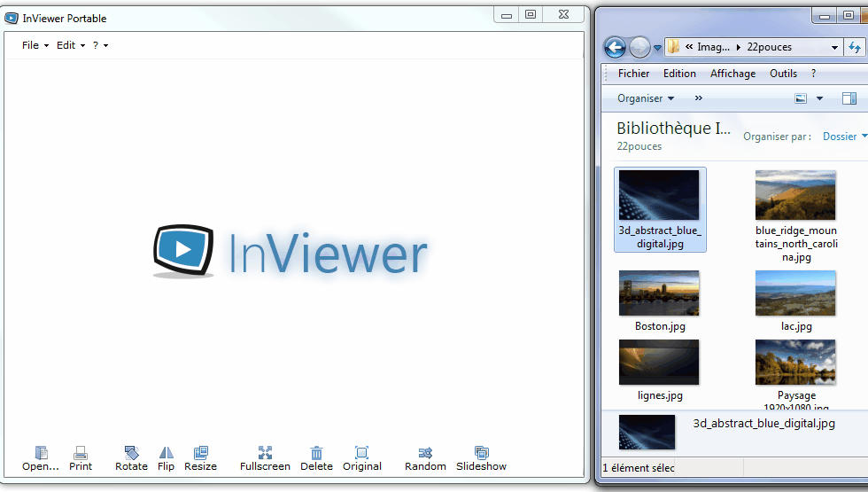Minimize the InViewer Portable window
The width and height of the screenshot is (868, 492).
click(506, 15)
